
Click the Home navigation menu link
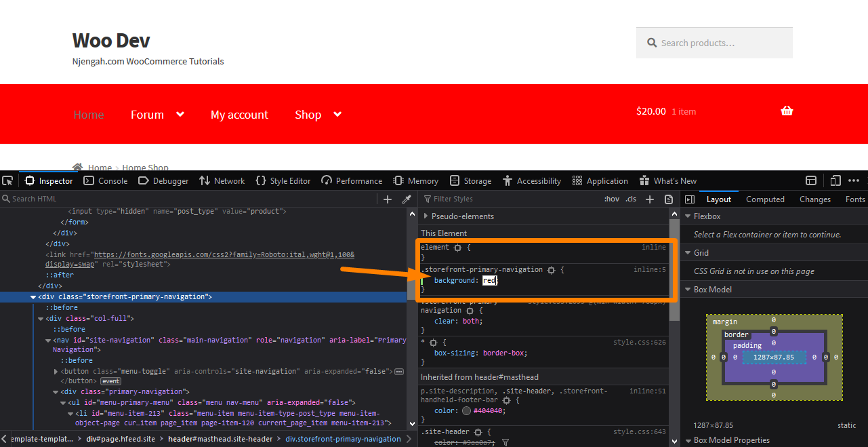point(89,115)
